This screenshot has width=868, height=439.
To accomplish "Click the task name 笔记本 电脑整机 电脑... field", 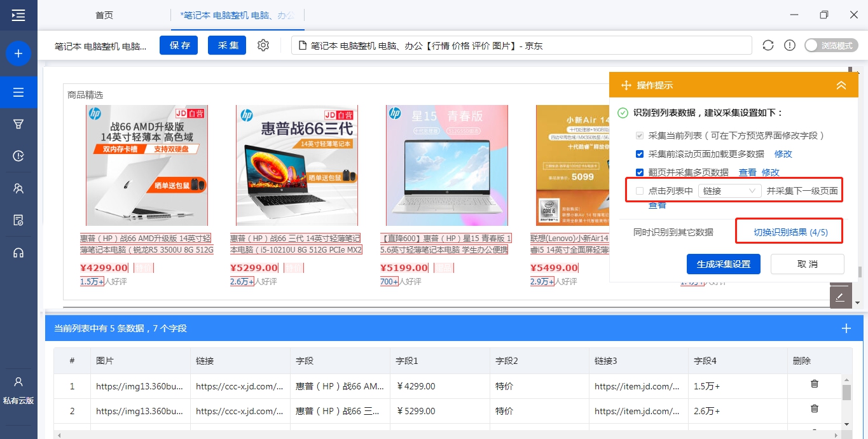I will 100,46.
